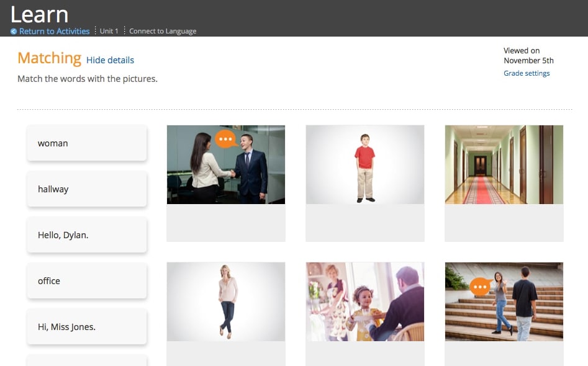588x366 pixels.
Task: Click the Return to Activities back arrow icon
Action: coord(14,32)
